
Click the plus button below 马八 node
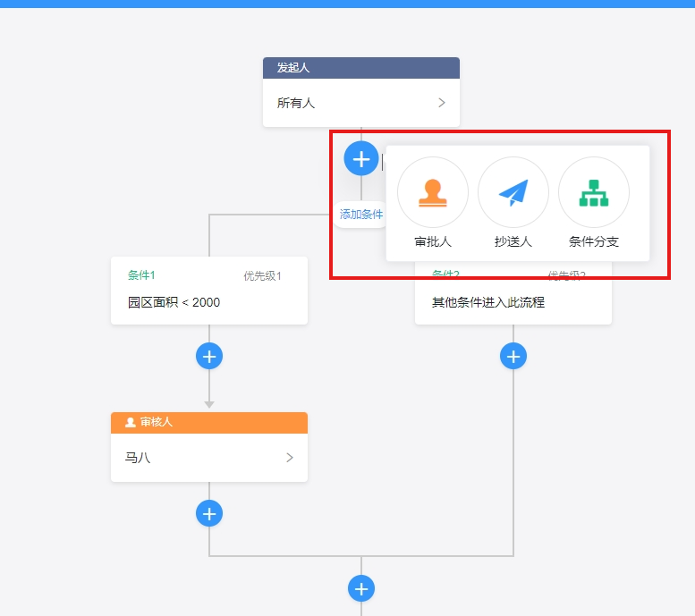209,514
